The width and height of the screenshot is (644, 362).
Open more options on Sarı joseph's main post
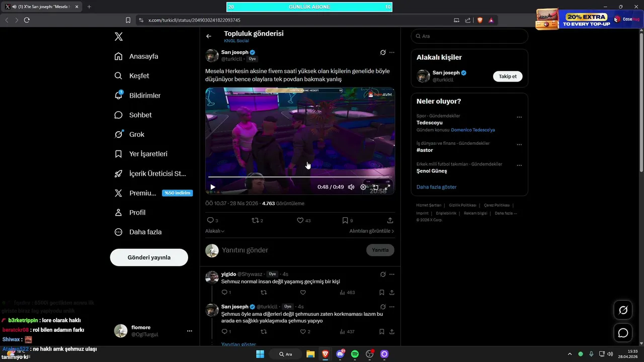(x=392, y=52)
